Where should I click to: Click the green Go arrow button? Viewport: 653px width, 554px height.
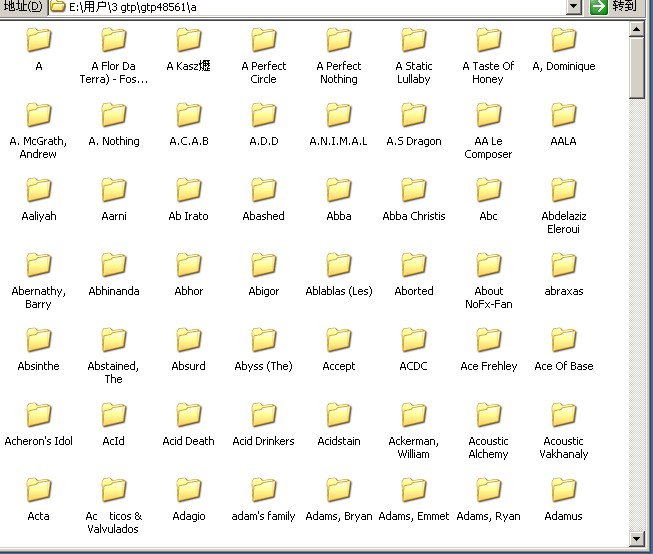(599, 7)
